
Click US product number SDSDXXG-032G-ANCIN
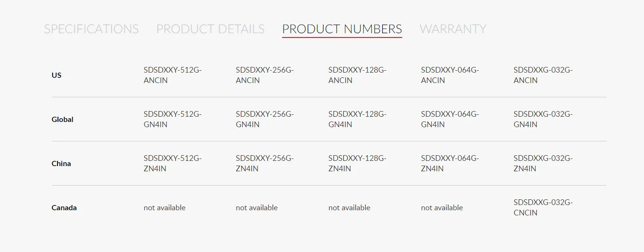[543, 75]
